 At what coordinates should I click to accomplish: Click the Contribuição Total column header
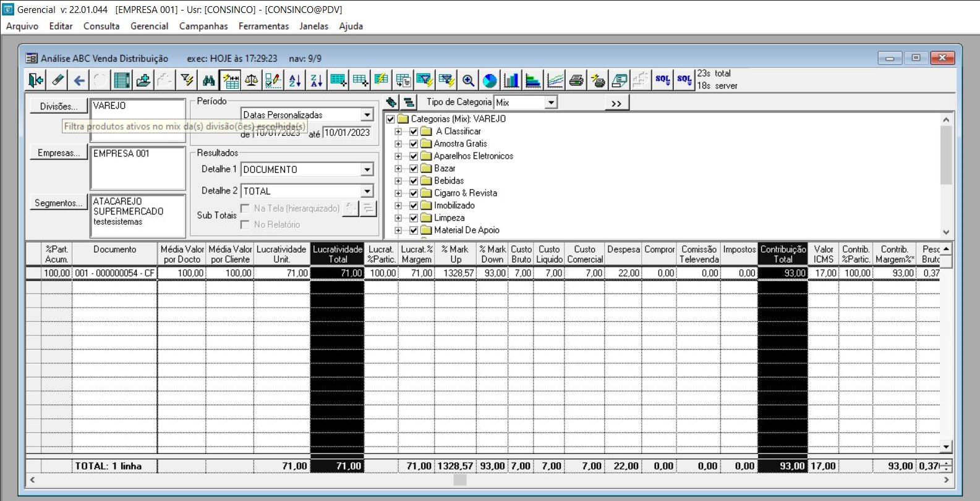783,254
